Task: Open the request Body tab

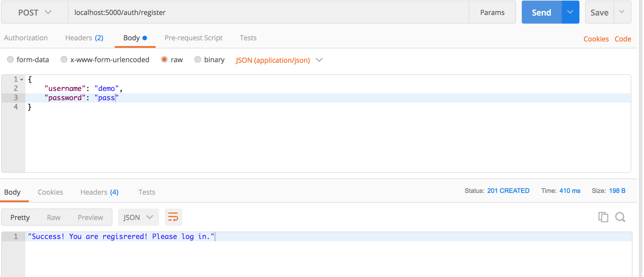Action: coord(135,38)
